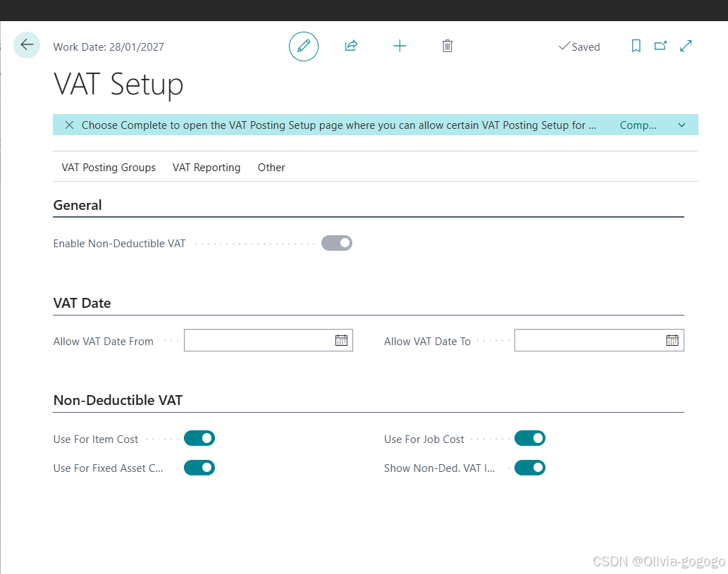Click Complete action in notification bar

638,125
